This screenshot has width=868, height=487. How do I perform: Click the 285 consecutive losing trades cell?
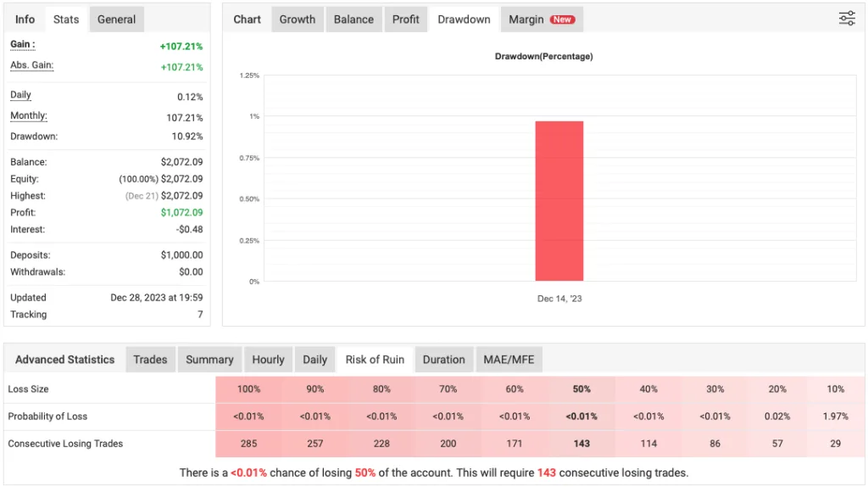coord(248,444)
